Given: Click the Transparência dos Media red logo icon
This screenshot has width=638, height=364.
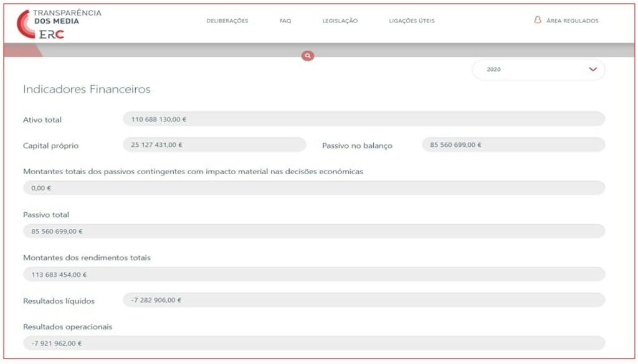Looking at the screenshot, I should point(26,24).
